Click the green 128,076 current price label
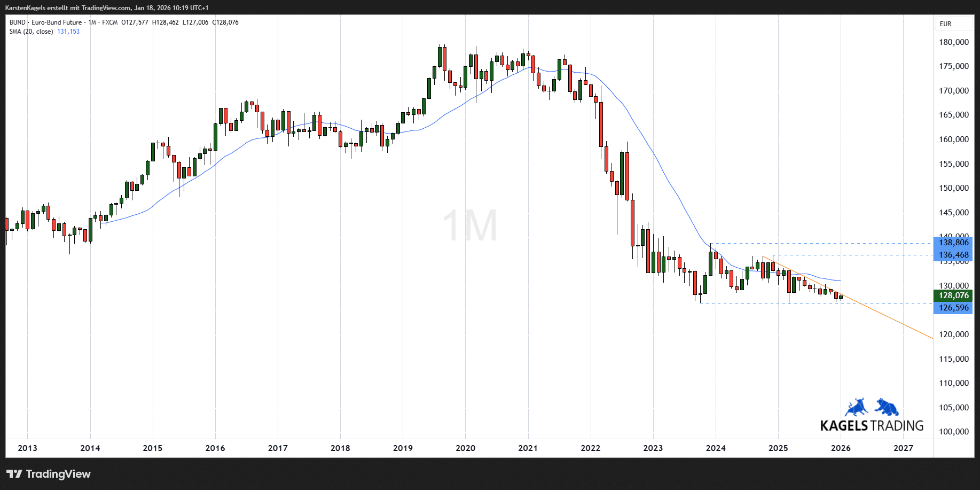Image resolution: width=980 pixels, height=490 pixels. (x=953, y=295)
